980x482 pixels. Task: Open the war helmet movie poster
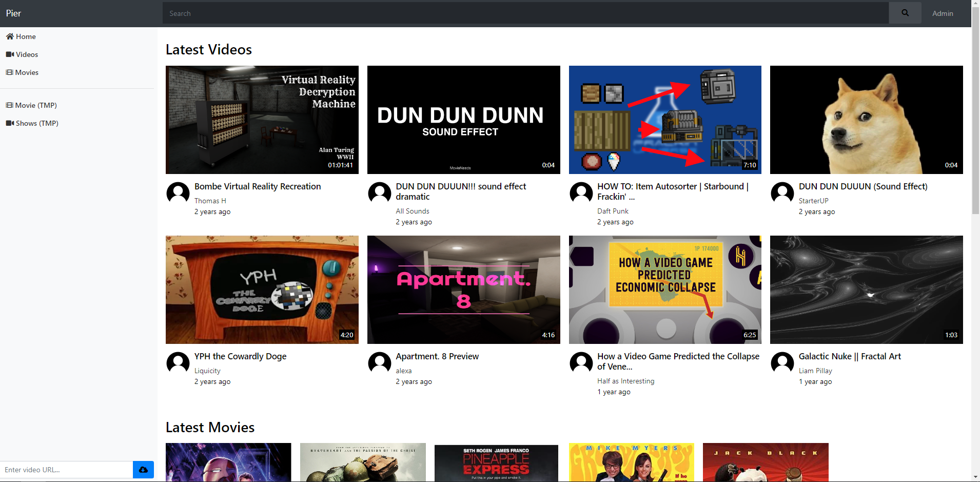363,462
